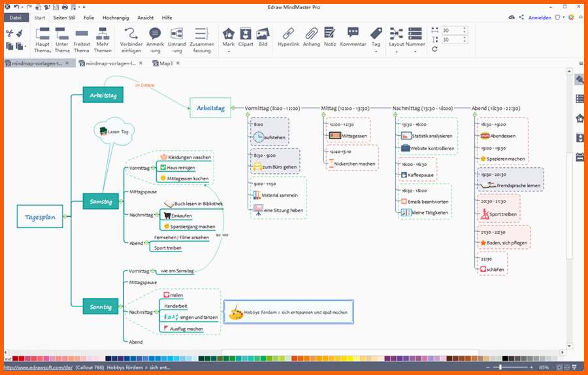Switch to the Seiten Stil tab
This screenshot has height=375, width=588.
click(x=64, y=18)
